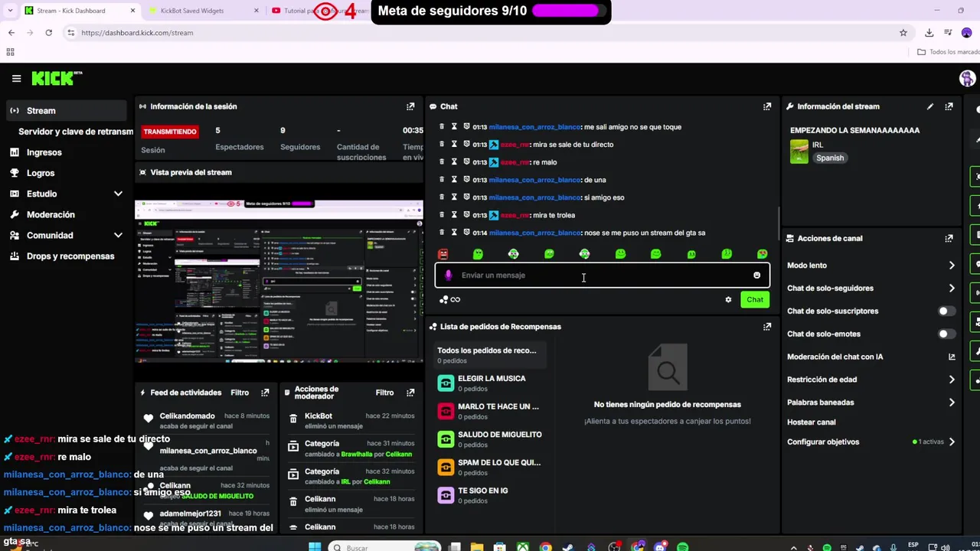
Task: Bookmark this page with star icon
Action: (x=903, y=33)
